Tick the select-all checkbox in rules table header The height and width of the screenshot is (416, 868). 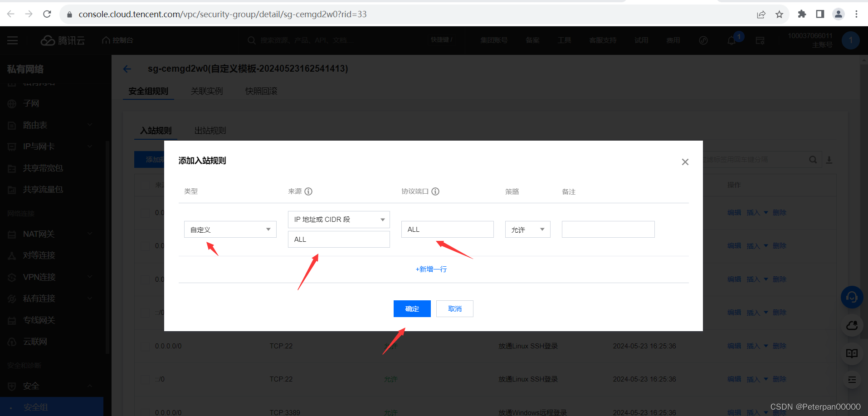click(x=145, y=185)
